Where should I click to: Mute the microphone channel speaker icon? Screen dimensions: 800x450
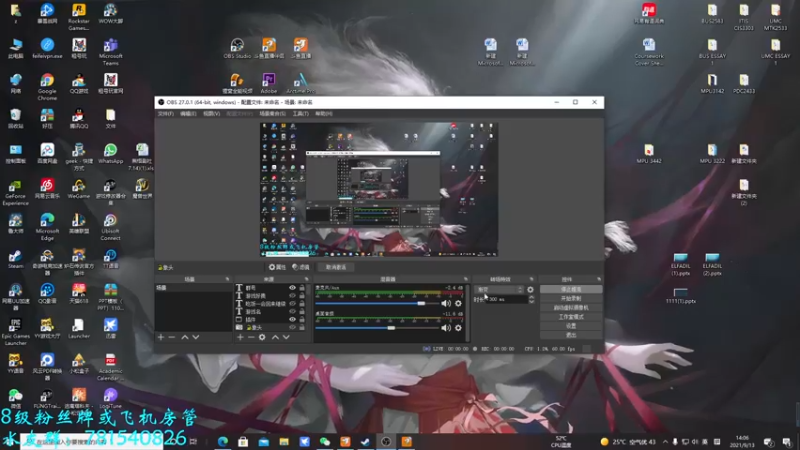pos(446,304)
